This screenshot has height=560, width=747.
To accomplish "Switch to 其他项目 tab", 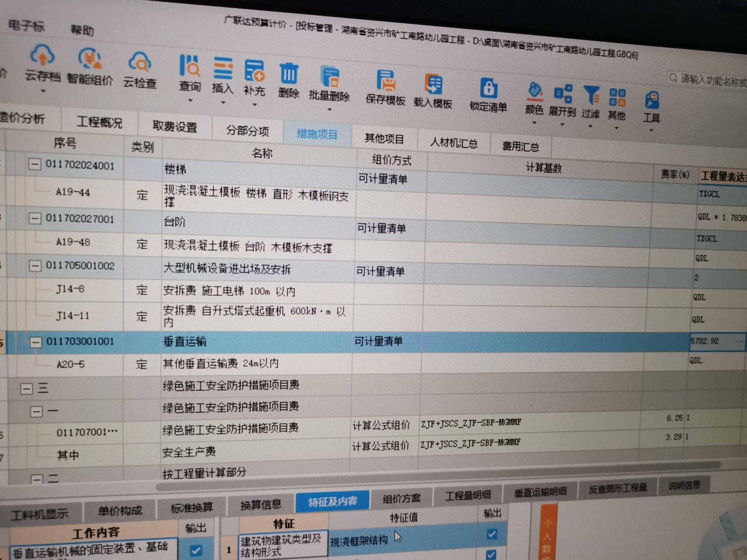I will coord(384,139).
